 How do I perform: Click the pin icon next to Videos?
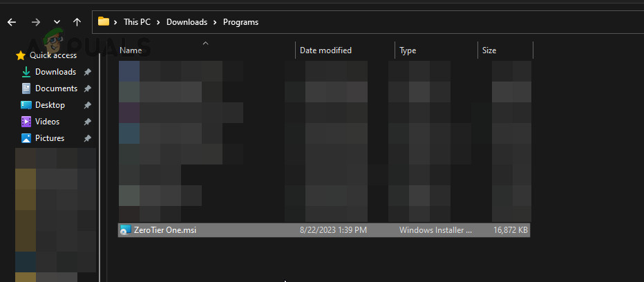[x=87, y=122]
